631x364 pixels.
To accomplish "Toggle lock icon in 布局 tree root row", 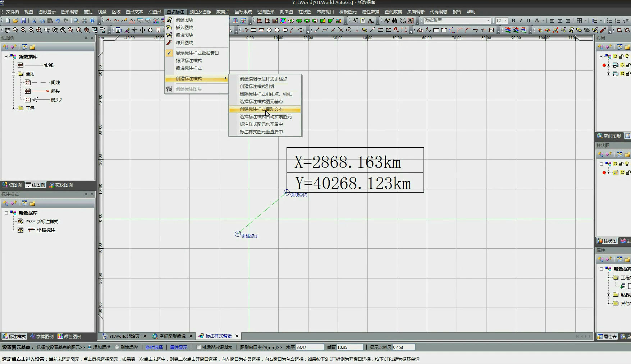I will coord(621,56).
